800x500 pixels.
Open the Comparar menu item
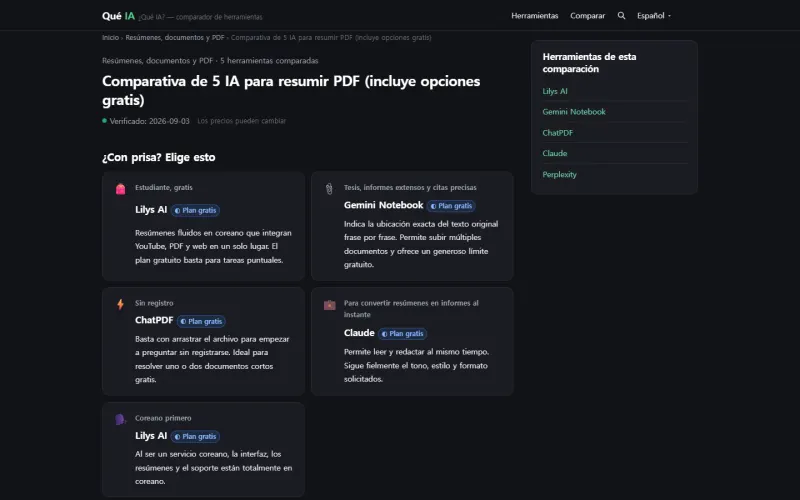point(587,16)
